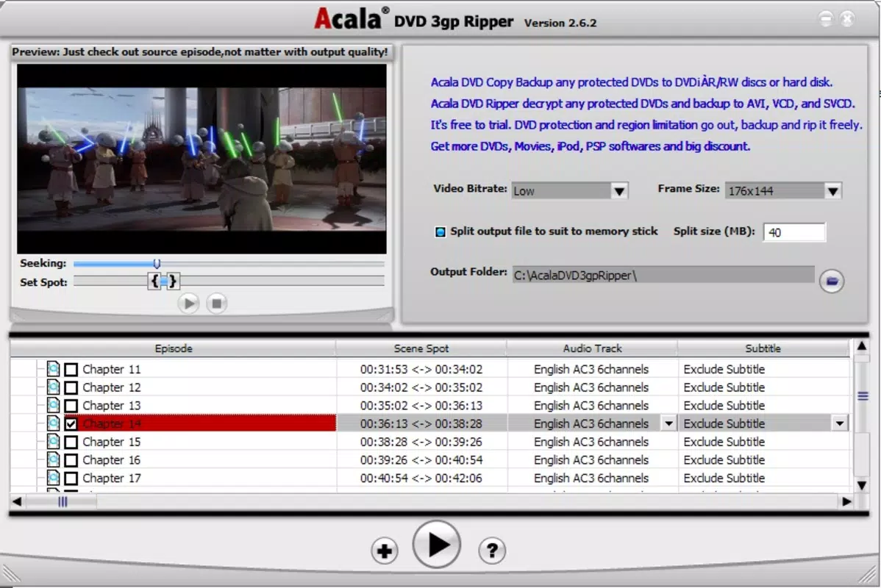Screen dimensions: 881x588
Task: Toggle split output file to memory stick
Action: pos(440,232)
